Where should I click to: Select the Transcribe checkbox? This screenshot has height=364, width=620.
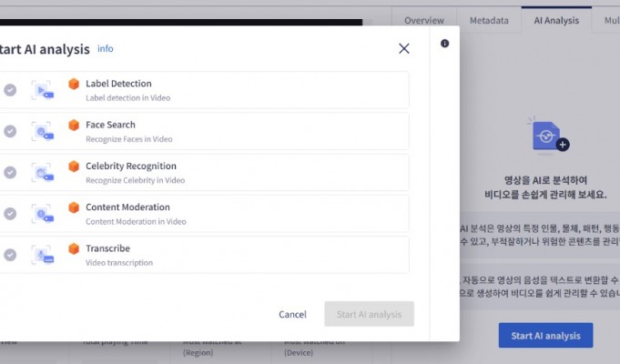click(10, 255)
